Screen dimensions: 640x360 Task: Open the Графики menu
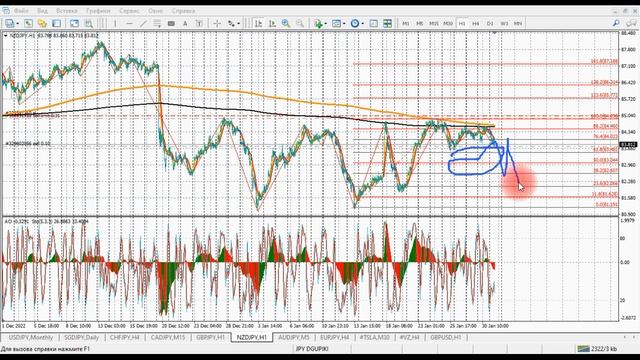coord(98,11)
